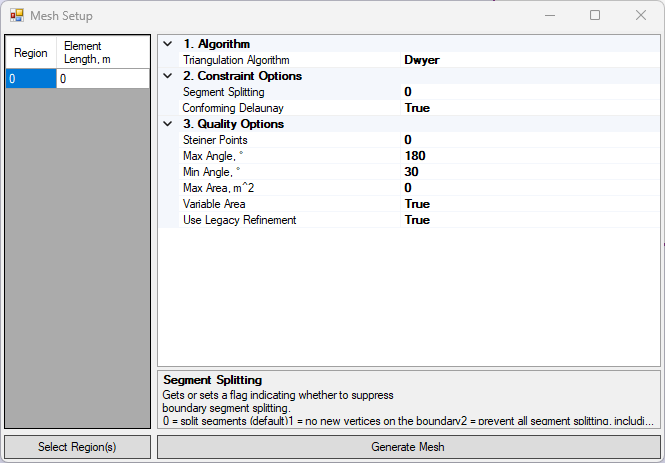Edit the Min Angle value 30
The image size is (665, 463).
[530, 172]
